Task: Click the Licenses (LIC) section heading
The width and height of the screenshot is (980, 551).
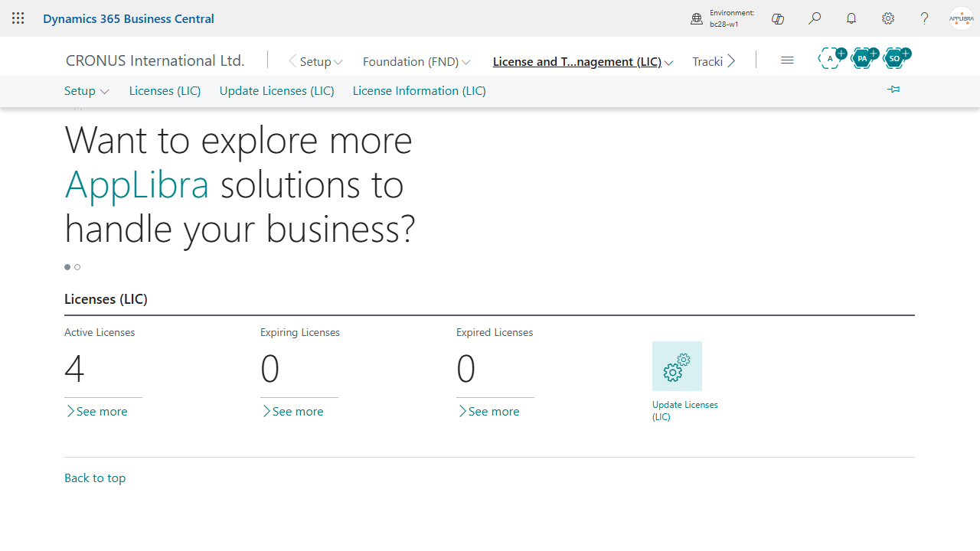Action: pyautogui.click(x=106, y=299)
